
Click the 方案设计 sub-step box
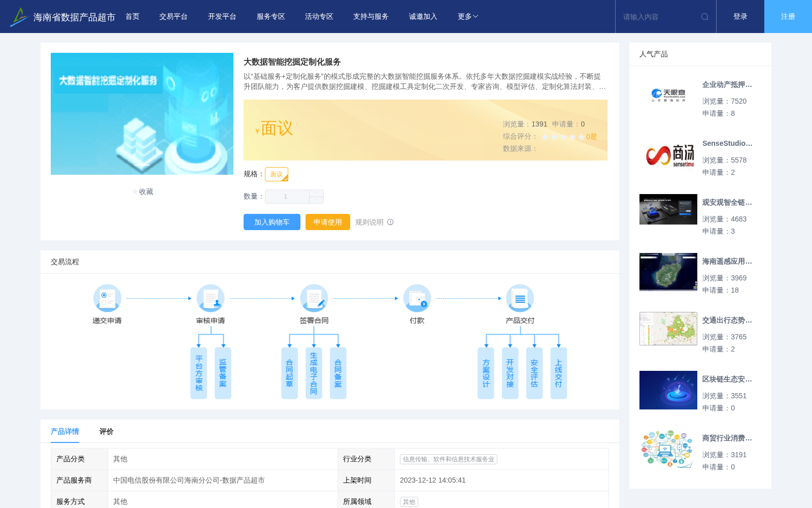[486, 373]
